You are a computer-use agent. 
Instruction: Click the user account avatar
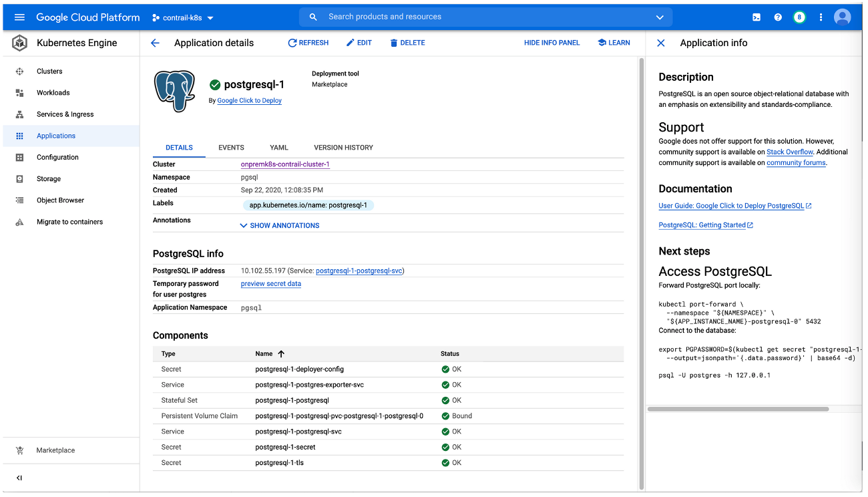point(843,17)
